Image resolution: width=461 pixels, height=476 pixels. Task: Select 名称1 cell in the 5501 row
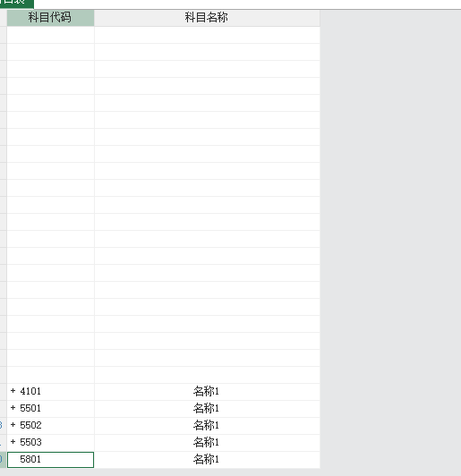(x=207, y=409)
